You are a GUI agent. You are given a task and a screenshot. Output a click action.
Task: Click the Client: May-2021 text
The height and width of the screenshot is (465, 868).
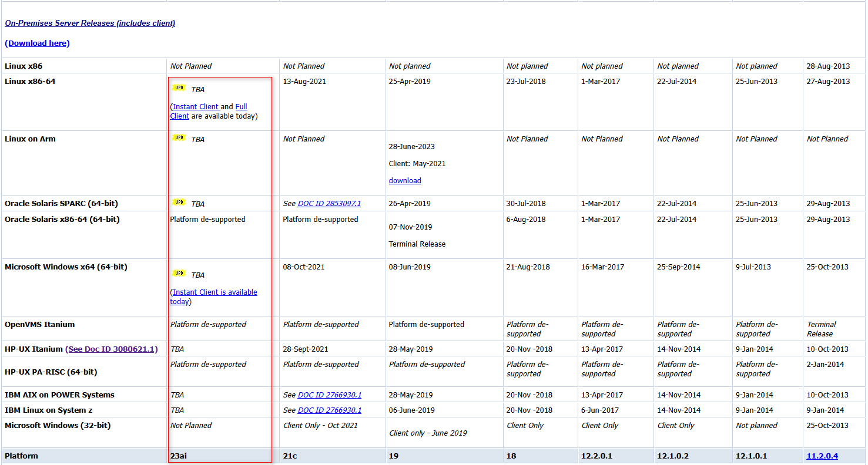tap(417, 164)
